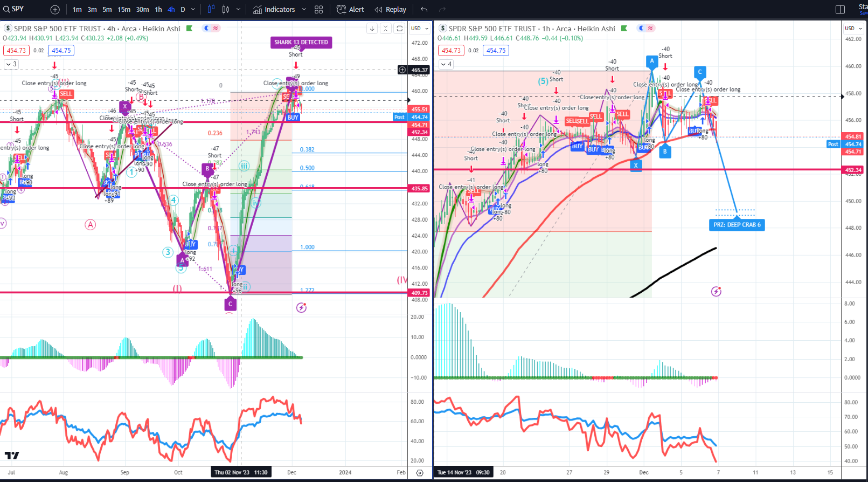Expand the 3 indicators legend on 4h chart
Screen dimensions: 868x482
pos(11,64)
